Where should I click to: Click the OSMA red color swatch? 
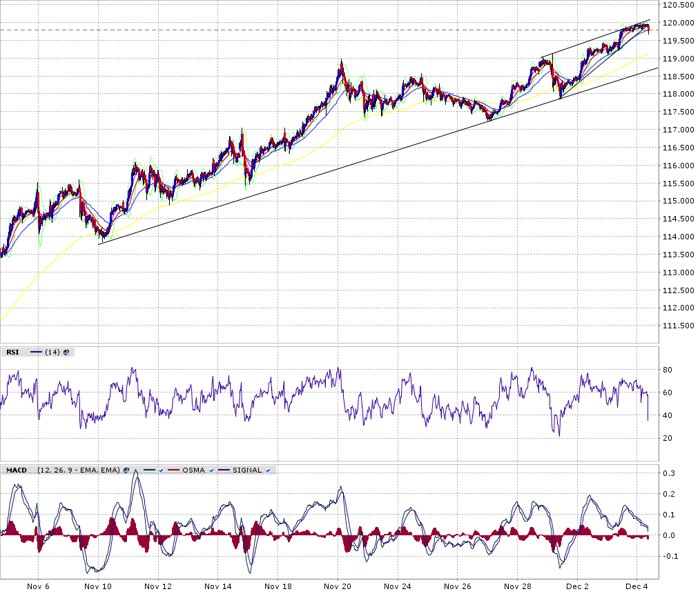[174, 470]
